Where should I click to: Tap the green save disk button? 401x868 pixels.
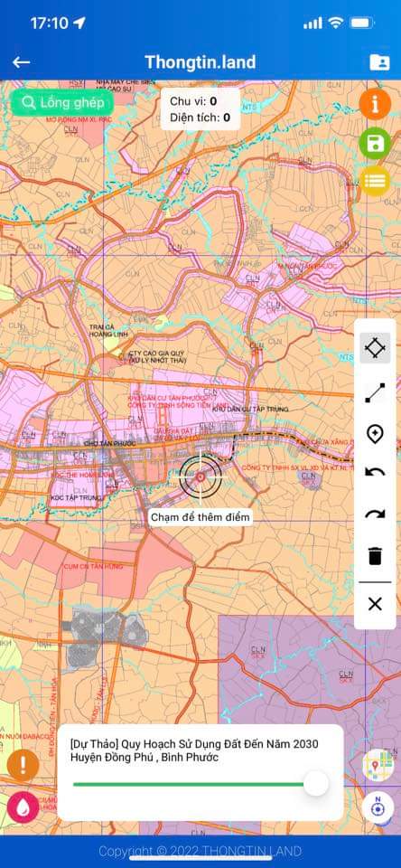tap(375, 144)
